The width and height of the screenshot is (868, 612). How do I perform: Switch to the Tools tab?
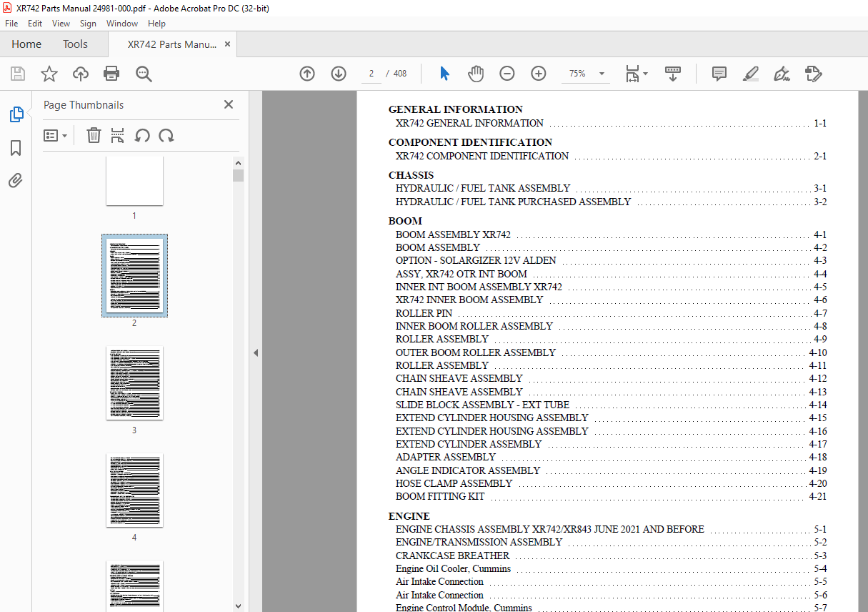click(75, 44)
